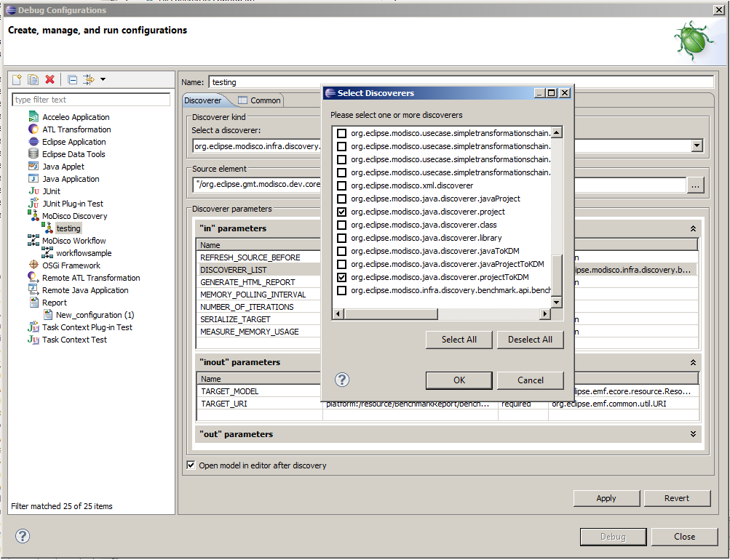
Task: Check java.discoverer.javaToKDM checkbox
Action: (342, 251)
